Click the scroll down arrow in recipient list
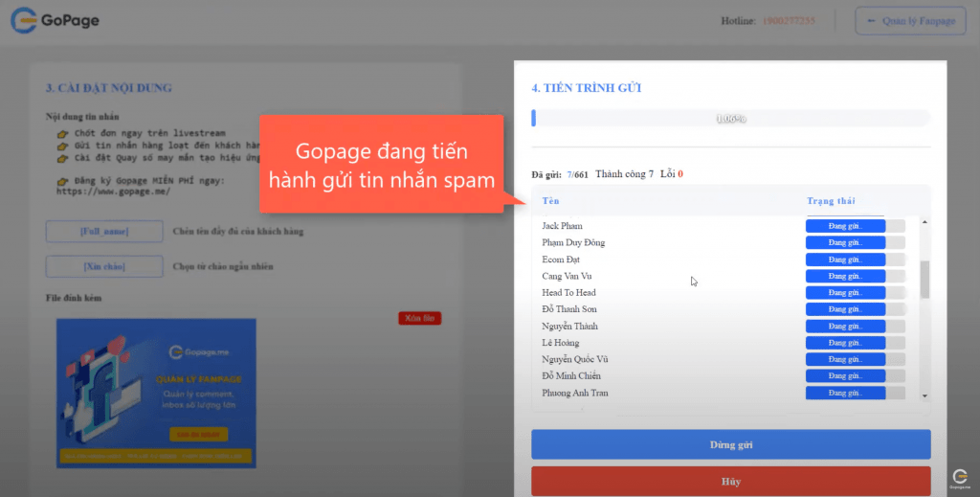The image size is (980, 497). tap(924, 395)
